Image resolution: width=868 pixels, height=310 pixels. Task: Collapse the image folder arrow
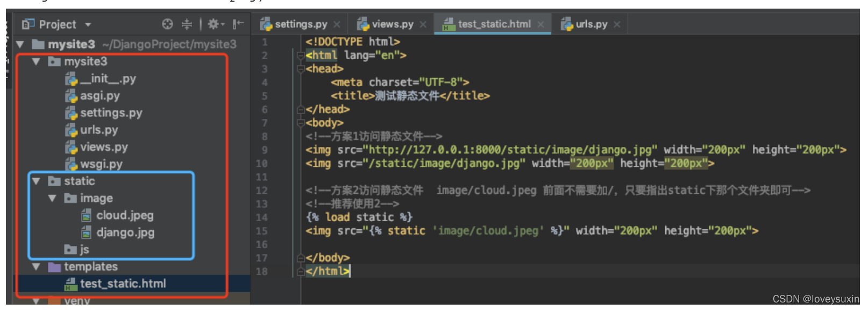52,198
